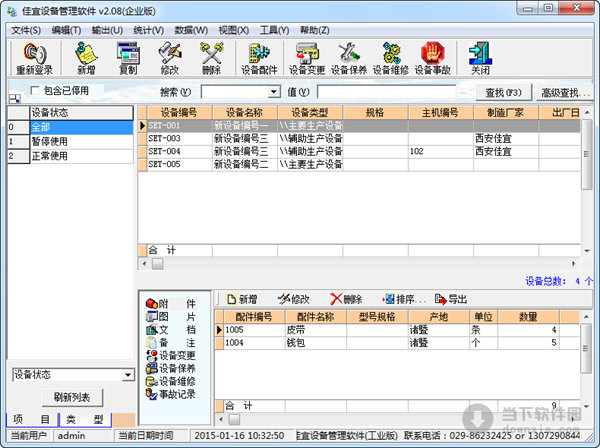Click the 复制 copy toolbar icon
Viewport: 600px width, 448px height.
pyautogui.click(x=128, y=58)
